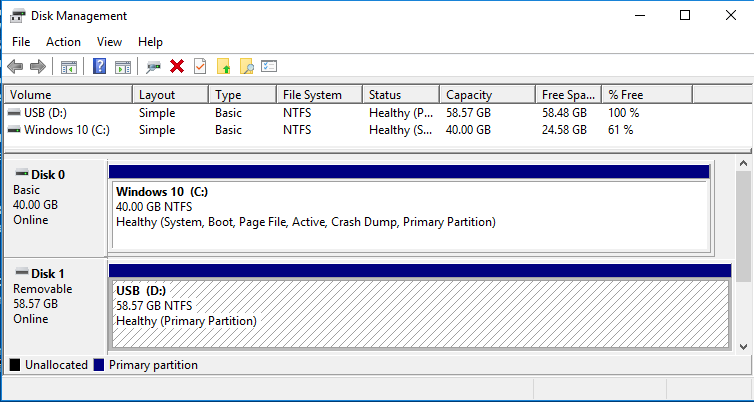Select the USB (D:) volume row

pos(378,113)
